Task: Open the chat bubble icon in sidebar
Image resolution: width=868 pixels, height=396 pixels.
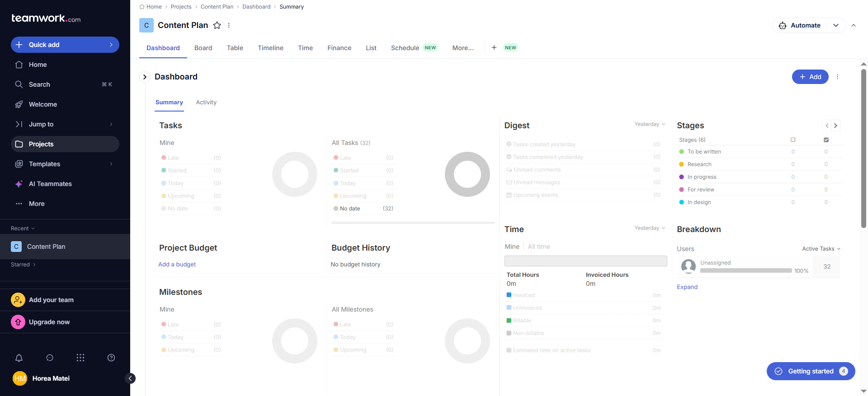Action: 50,358
